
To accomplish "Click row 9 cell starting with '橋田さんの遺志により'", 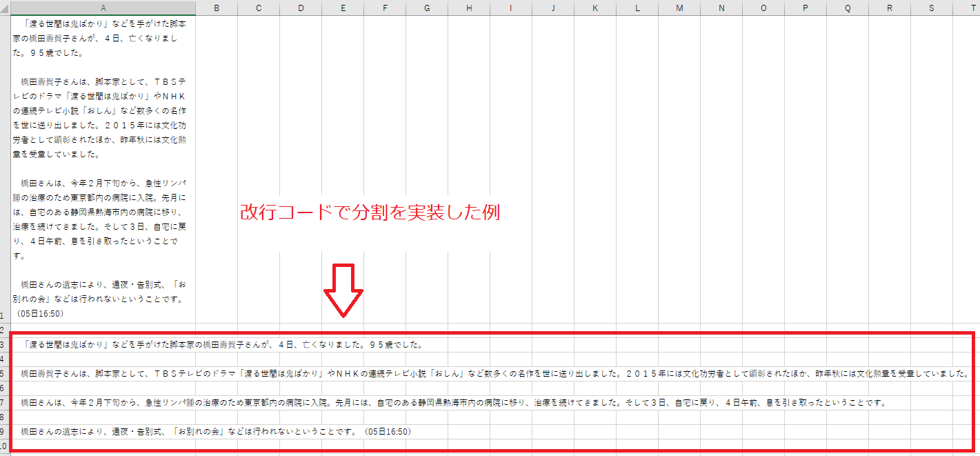I will click(103, 431).
